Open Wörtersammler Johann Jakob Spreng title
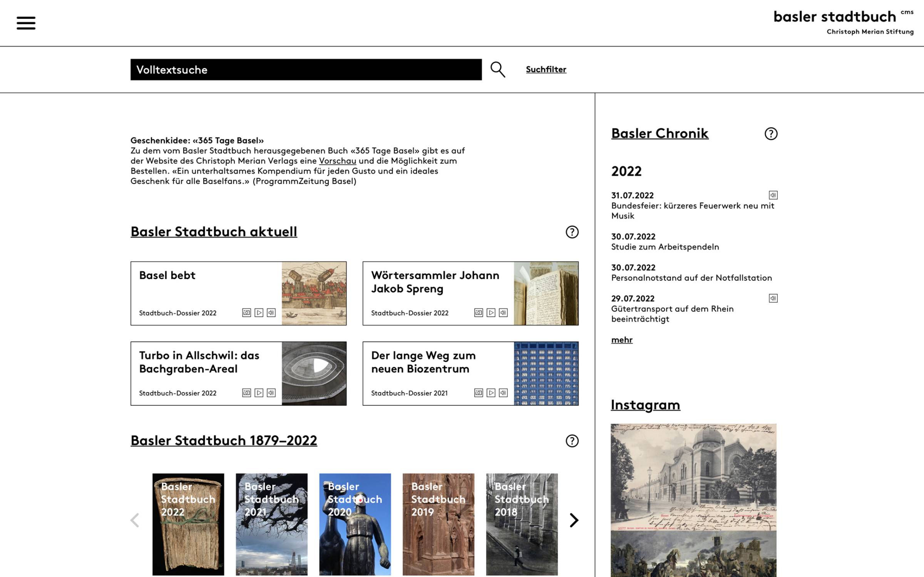Image resolution: width=924 pixels, height=577 pixels. point(435,282)
